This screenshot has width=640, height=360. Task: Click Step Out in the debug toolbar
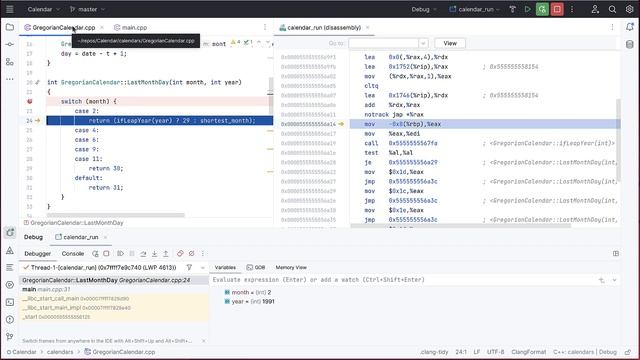pyautogui.click(x=166, y=253)
